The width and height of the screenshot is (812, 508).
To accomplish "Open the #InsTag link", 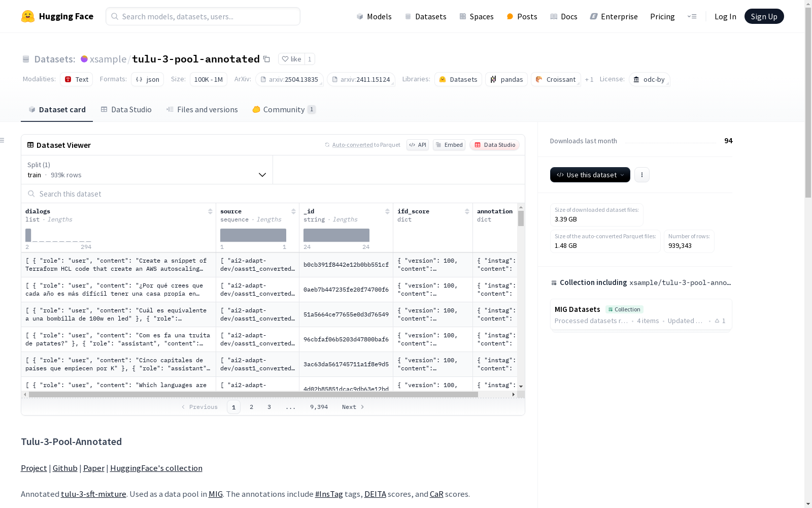I will 329,494.
